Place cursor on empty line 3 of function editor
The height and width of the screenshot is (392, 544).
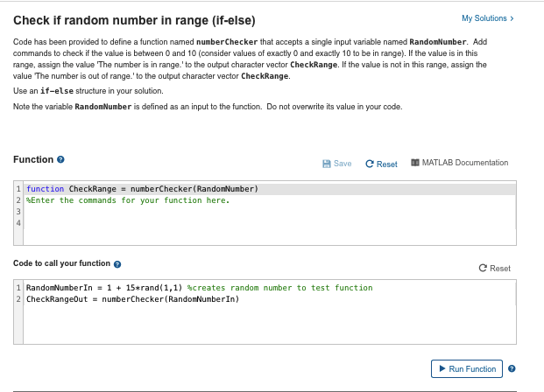point(270,212)
